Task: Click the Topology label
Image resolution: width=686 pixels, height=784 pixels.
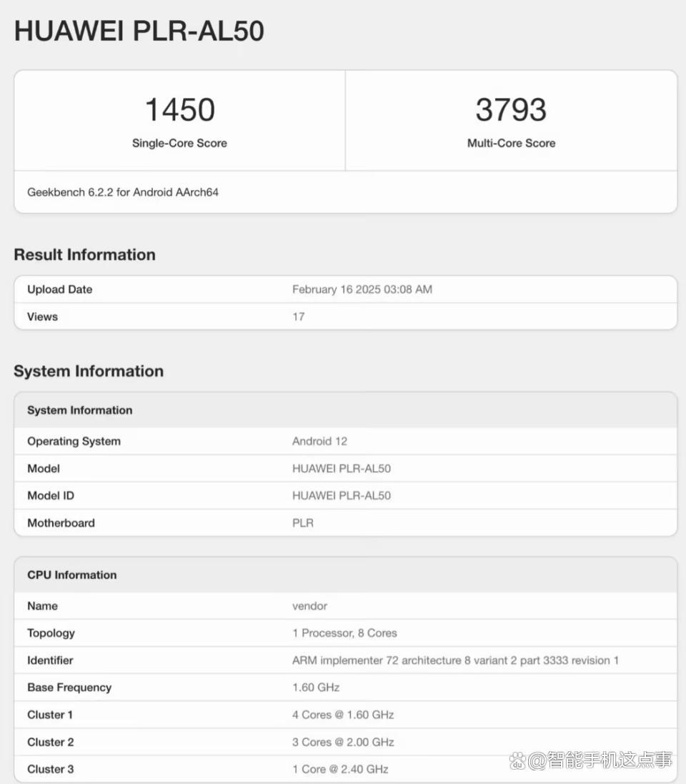Action: [51, 633]
